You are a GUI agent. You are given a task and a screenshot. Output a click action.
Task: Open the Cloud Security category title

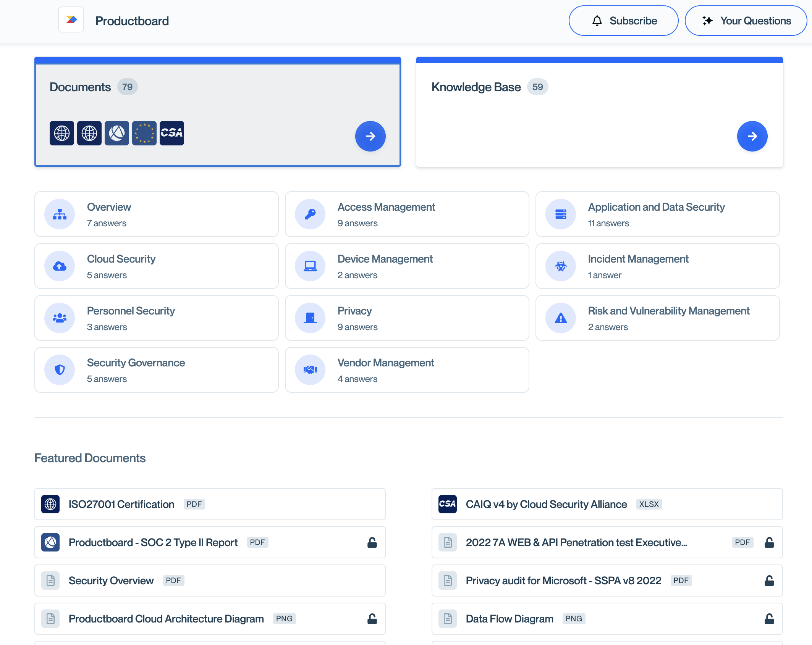click(121, 259)
